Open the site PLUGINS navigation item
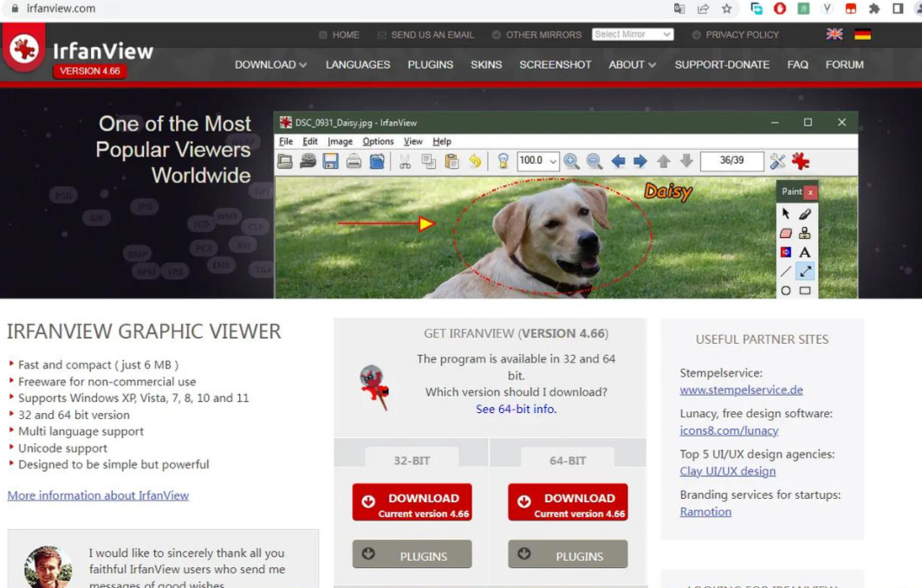The image size is (922, 588). 431,65
